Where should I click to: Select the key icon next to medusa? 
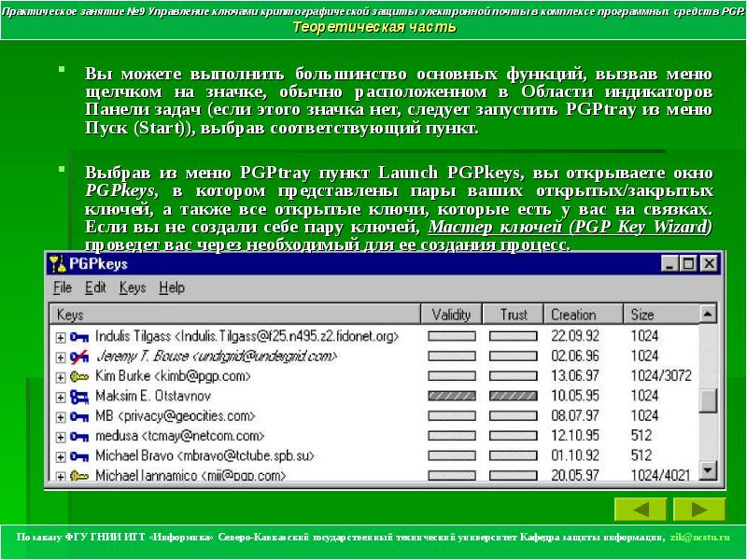click(x=79, y=436)
